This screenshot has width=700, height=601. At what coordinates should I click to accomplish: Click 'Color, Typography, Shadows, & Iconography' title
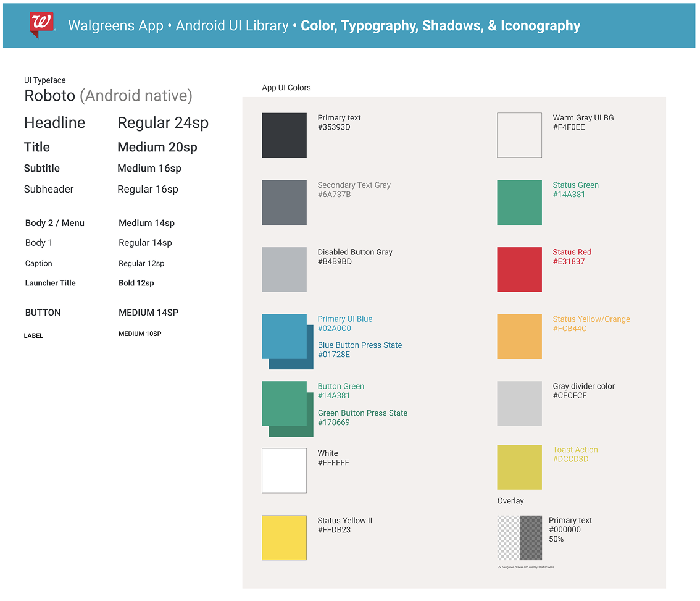440,26
